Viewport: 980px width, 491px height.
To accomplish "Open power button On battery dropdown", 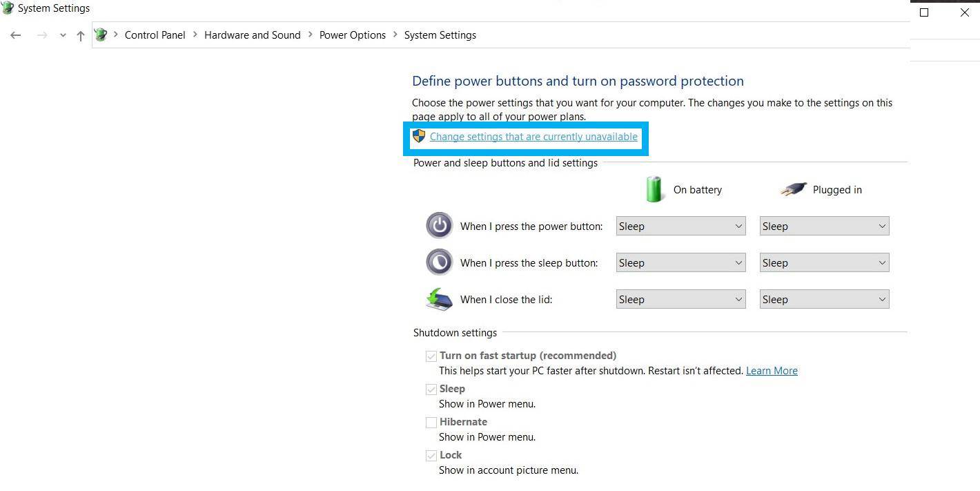I will click(680, 226).
